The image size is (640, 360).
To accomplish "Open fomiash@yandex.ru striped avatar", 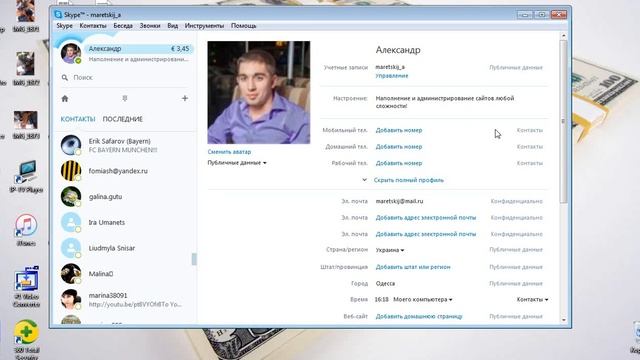I will pos(71,171).
